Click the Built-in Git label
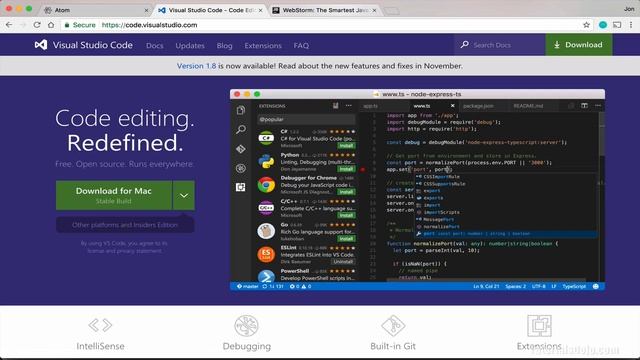 click(393, 346)
